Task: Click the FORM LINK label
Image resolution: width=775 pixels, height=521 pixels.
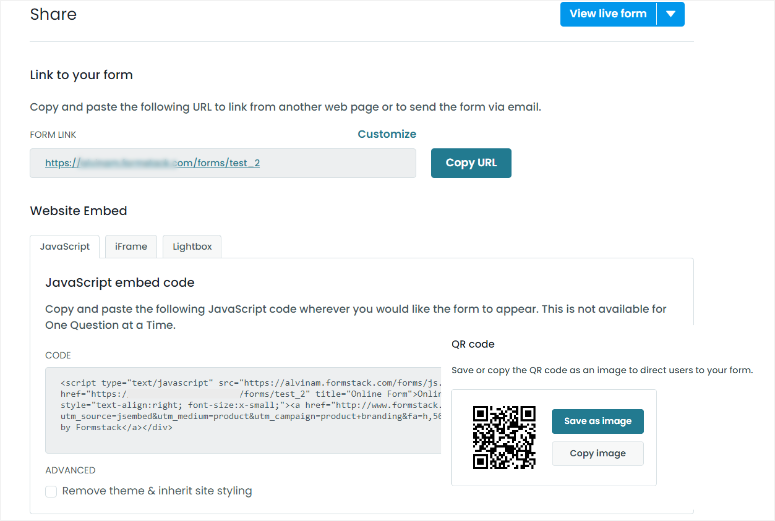Action: click(53, 135)
